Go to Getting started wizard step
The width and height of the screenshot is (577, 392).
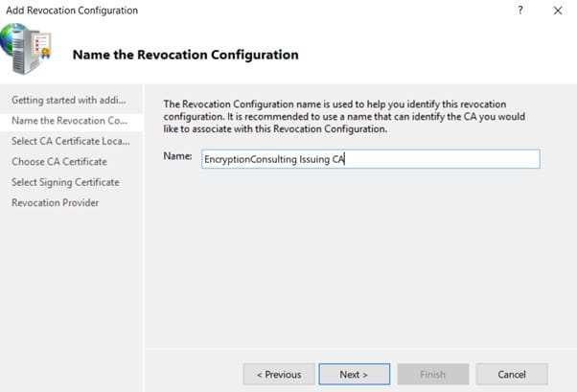pyautogui.click(x=67, y=101)
